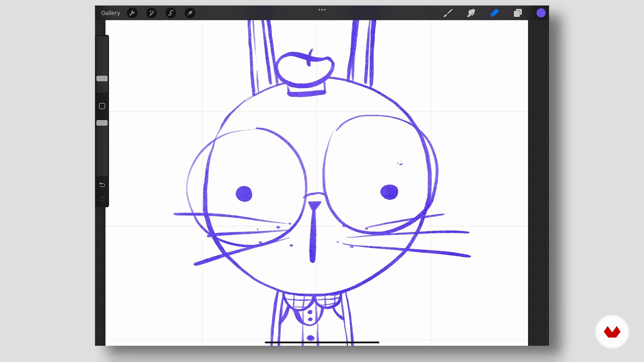Select the Eraser tool
The width and height of the screenshot is (644, 362).
pos(495,13)
